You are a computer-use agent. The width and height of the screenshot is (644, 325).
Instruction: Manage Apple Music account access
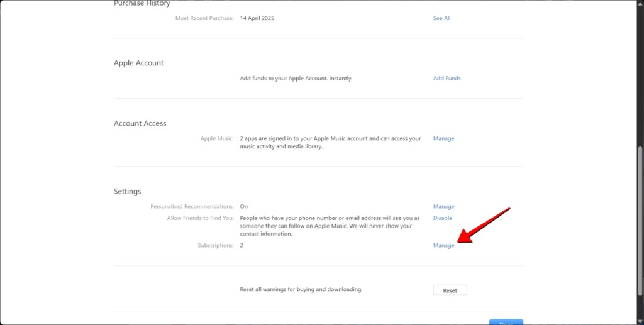(443, 139)
